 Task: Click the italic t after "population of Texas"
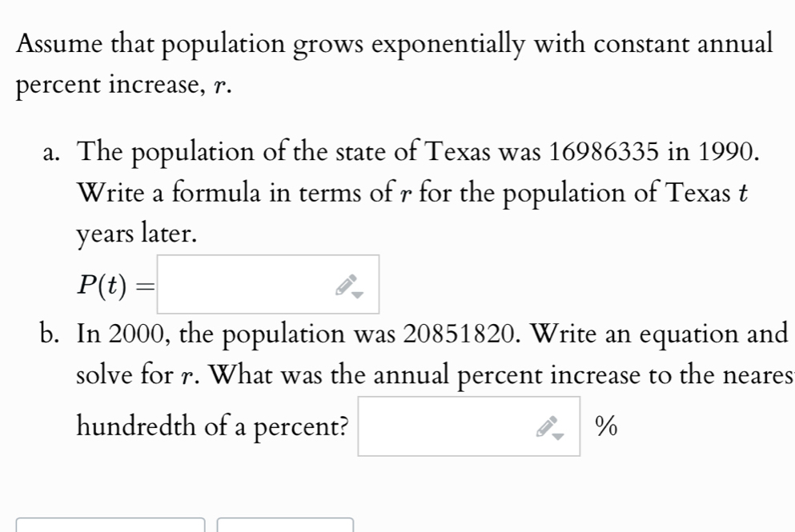(743, 193)
